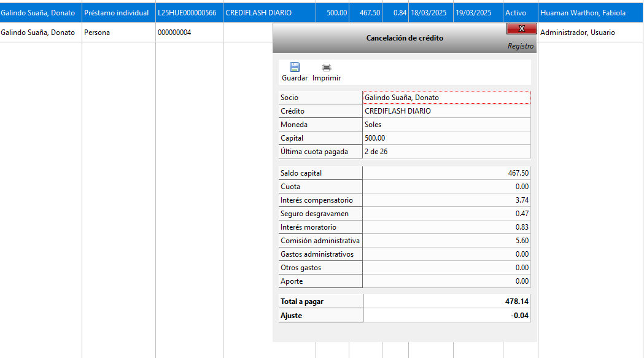Image resolution: width=644 pixels, height=358 pixels.
Task: Select the Ajuste value -0.04
Action: coord(446,316)
